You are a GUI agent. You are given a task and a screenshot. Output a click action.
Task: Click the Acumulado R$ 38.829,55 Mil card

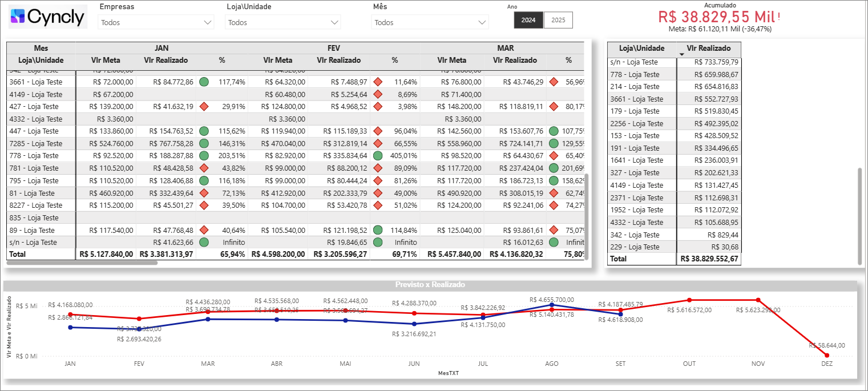(718, 17)
